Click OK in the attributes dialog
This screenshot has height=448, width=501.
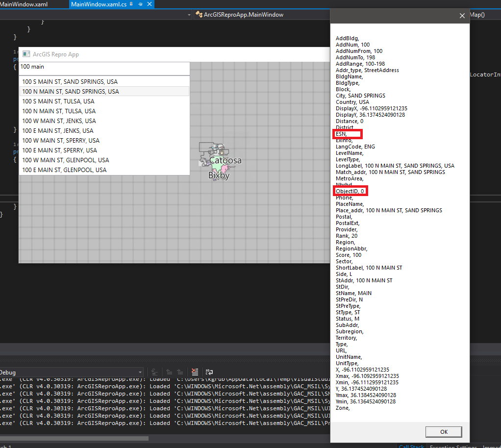[444, 432]
